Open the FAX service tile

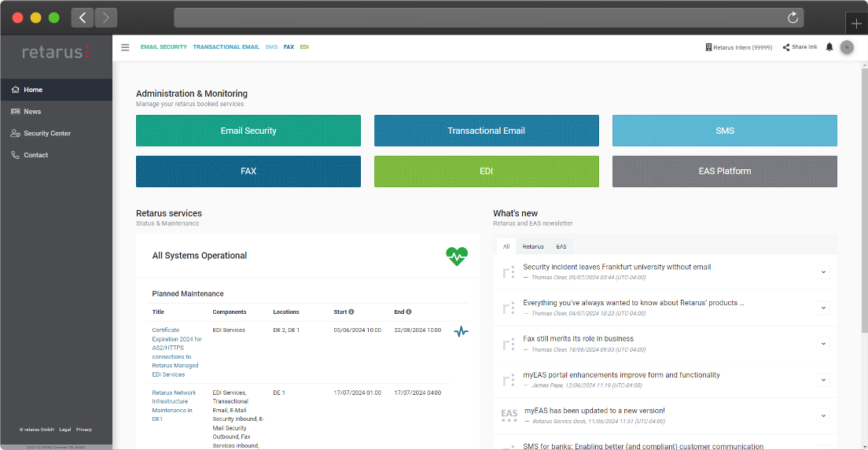(x=248, y=172)
